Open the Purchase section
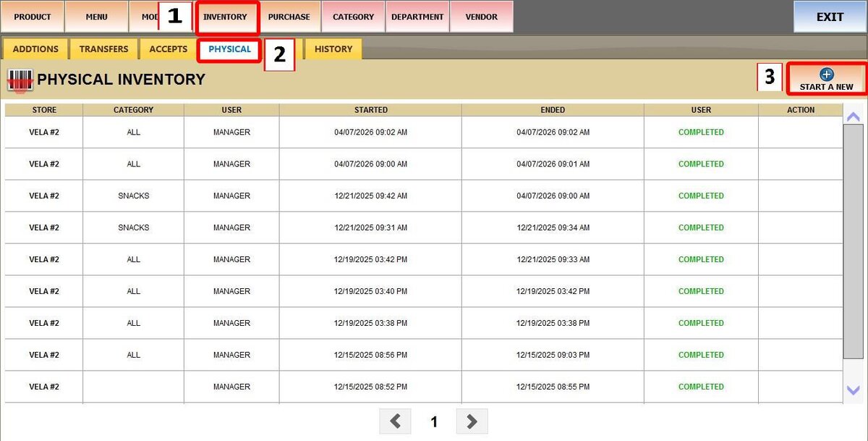This screenshot has height=441, width=868. click(x=289, y=17)
